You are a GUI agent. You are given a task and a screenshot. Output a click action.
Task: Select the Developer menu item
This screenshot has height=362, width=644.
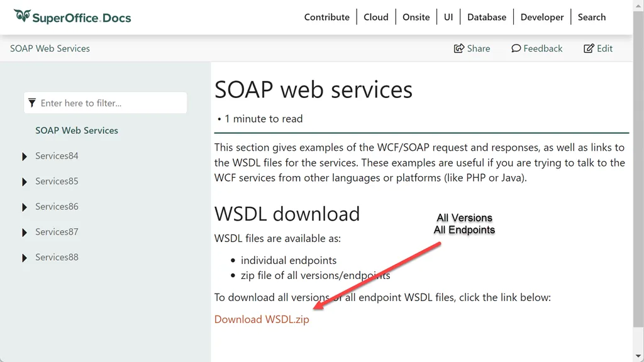click(542, 17)
